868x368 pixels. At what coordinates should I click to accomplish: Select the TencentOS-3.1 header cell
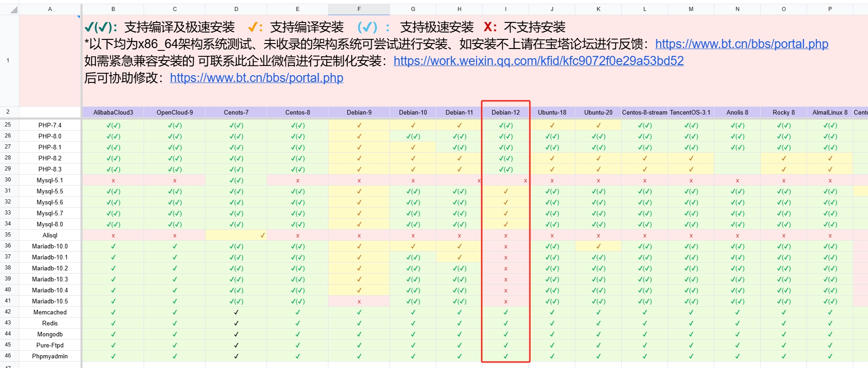click(x=690, y=112)
